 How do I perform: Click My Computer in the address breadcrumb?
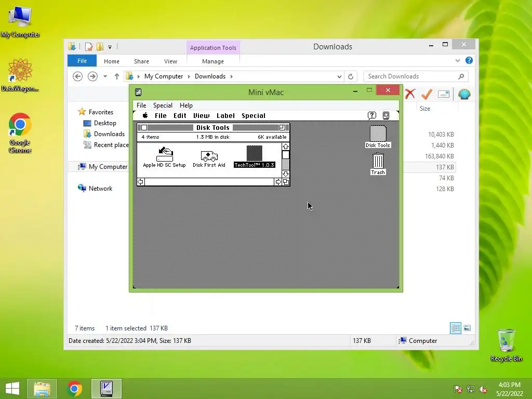pyautogui.click(x=164, y=76)
